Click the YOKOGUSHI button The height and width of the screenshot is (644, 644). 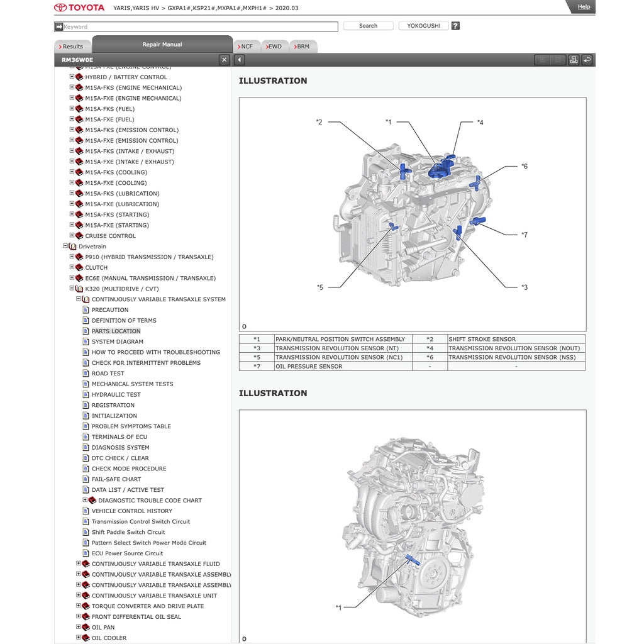[423, 25]
